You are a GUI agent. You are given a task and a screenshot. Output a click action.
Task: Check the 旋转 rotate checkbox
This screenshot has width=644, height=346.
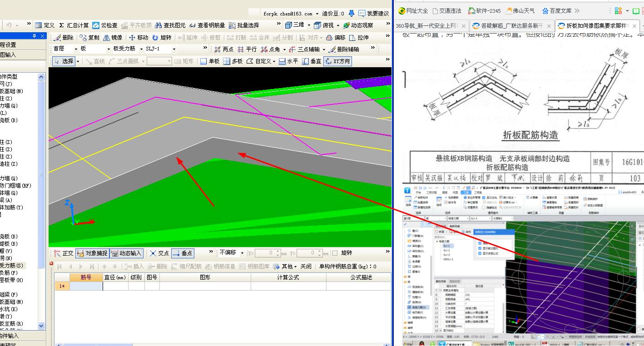pyautogui.click(x=335, y=253)
